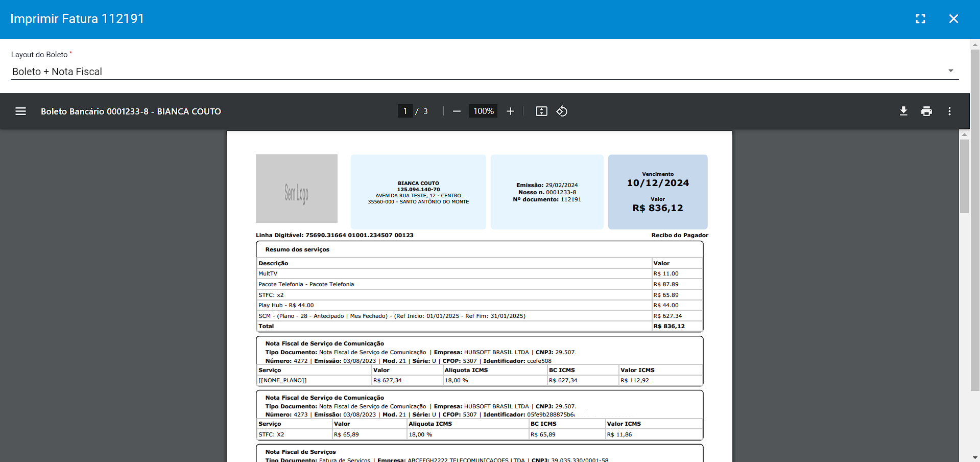980x462 pixels.
Task: Click the Nosso n. 0001233-8 text
Action: coord(547,193)
